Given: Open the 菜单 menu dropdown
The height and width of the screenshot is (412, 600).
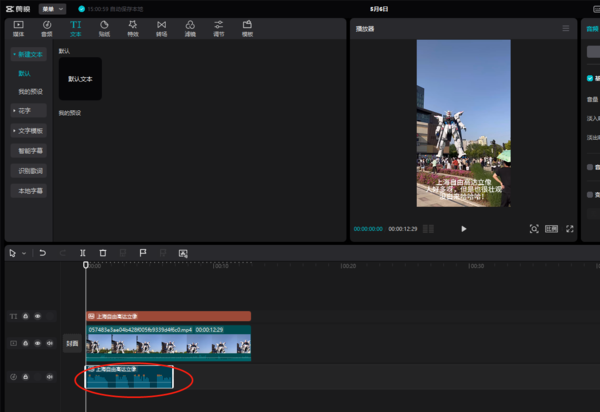Looking at the screenshot, I should click(51, 8).
